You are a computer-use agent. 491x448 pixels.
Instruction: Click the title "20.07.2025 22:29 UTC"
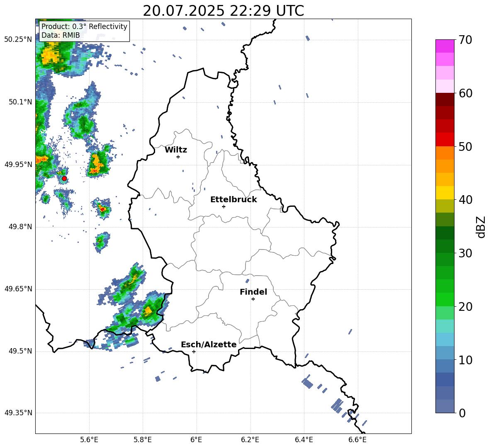tap(223, 11)
